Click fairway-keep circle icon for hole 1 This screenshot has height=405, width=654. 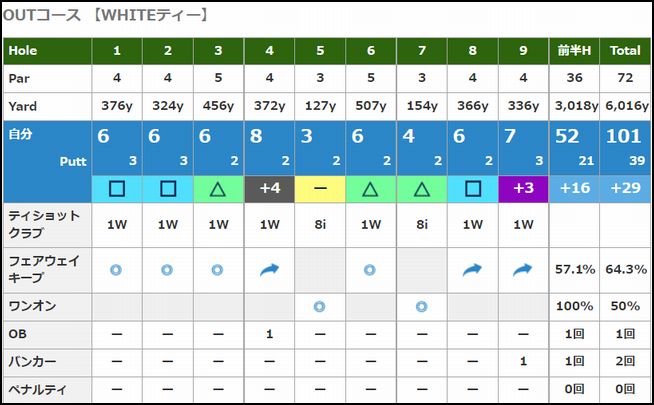(117, 269)
